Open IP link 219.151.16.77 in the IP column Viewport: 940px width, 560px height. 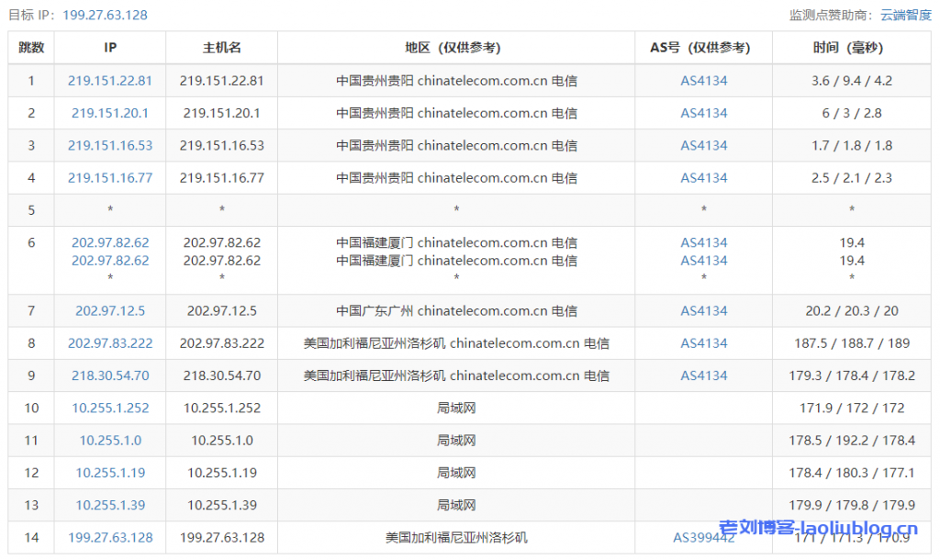click(110, 177)
